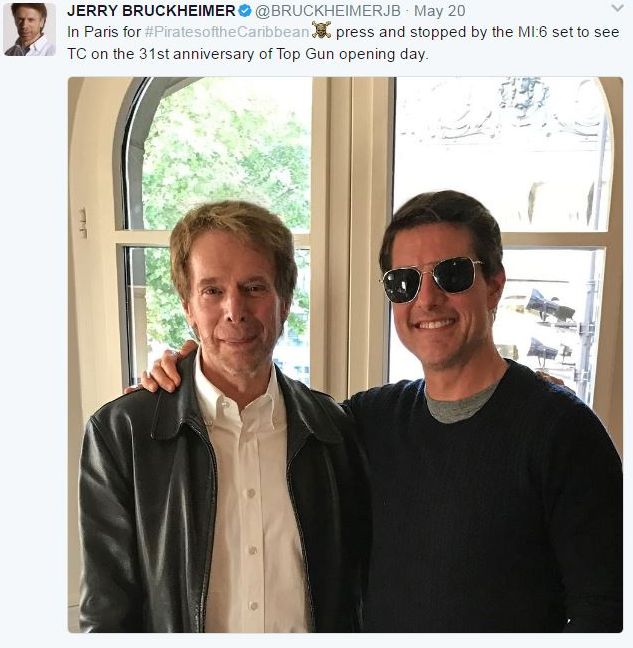
Task: Open the Jerry Bruckheimer profile avatar
Action: point(30,29)
